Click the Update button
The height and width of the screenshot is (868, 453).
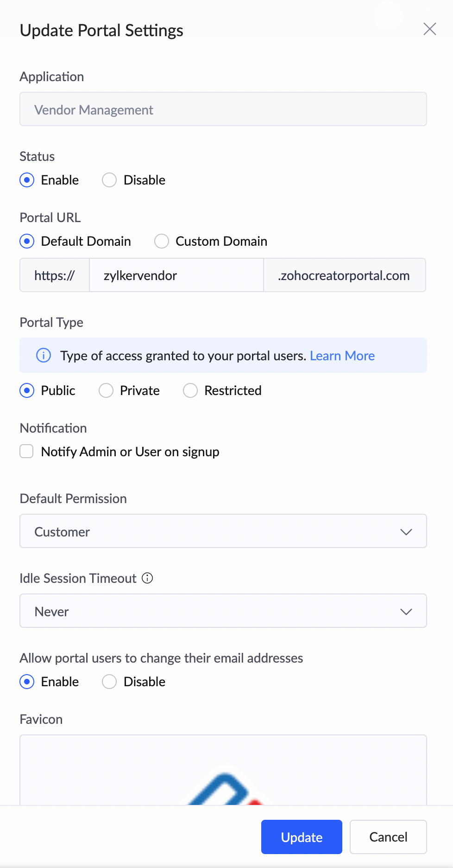(302, 837)
